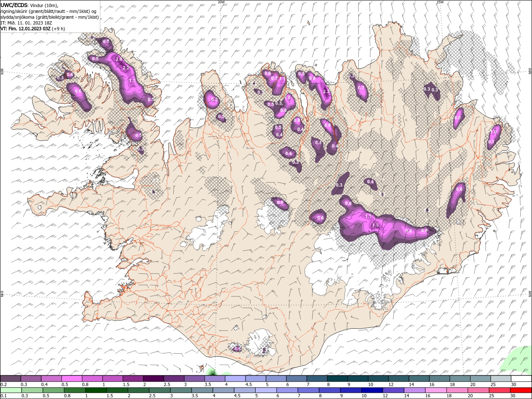Click the violet 12–14 lower legend swatch
This screenshot has width=532, height=399.
[x=393, y=390]
